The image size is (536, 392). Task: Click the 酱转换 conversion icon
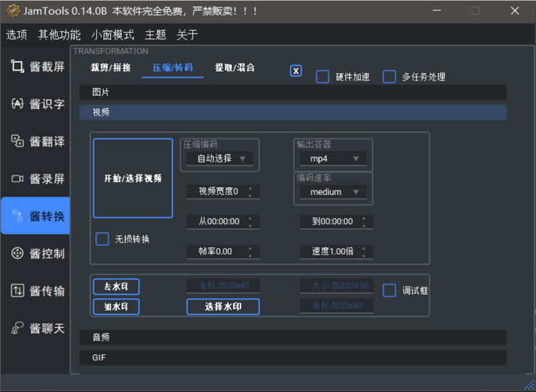pyautogui.click(x=18, y=216)
